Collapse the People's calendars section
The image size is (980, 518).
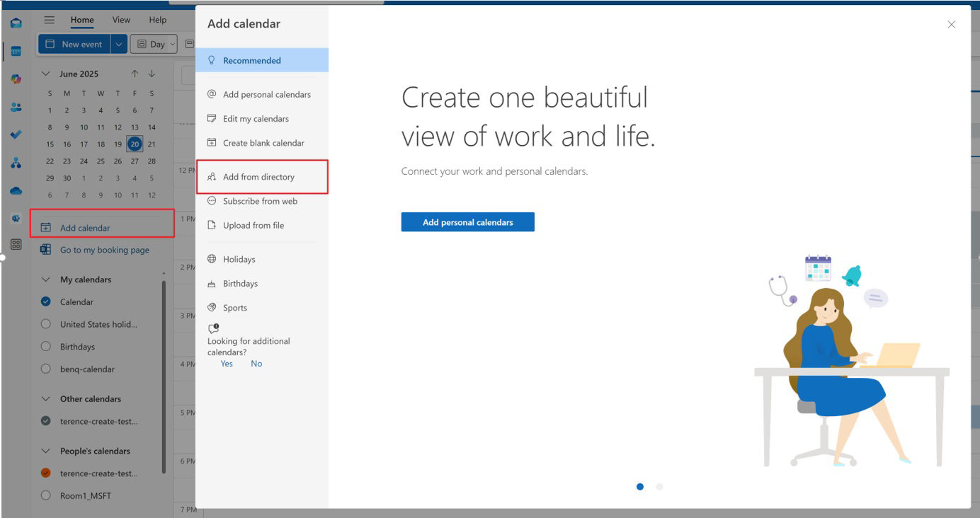46,451
